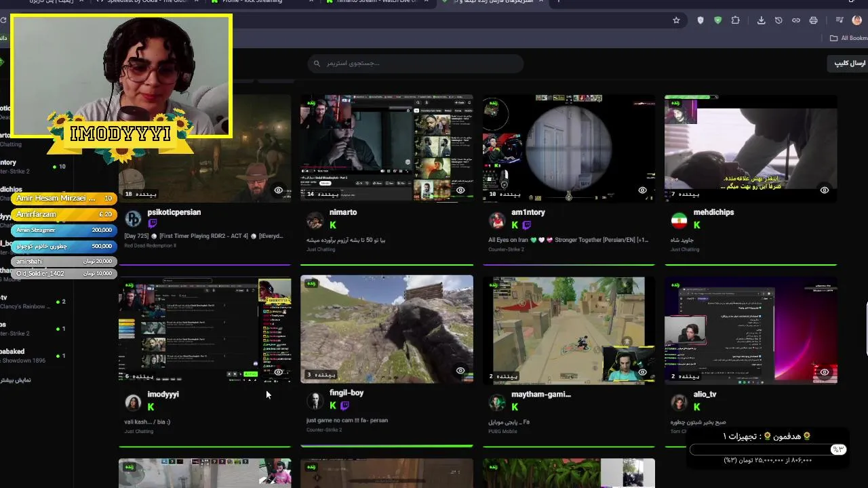The width and height of the screenshot is (868, 488).
Task: Click the print page toolbar icon
Action: (813, 20)
